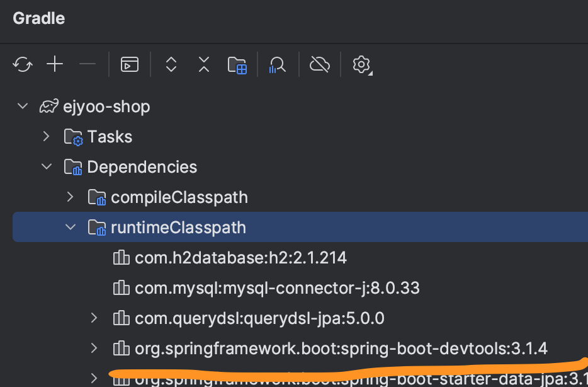This screenshot has width=588, height=387.
Task: Click library icon beside querydsl-jpa
Action: click(121, 318)
